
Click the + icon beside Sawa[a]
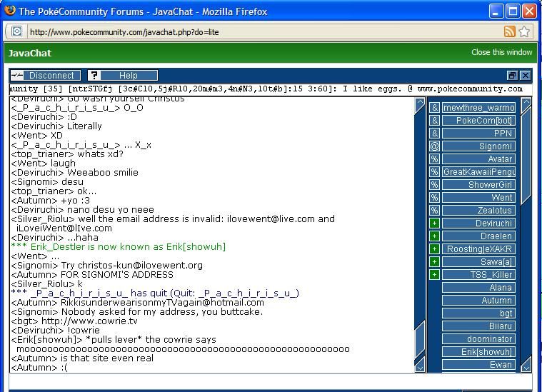434,261
